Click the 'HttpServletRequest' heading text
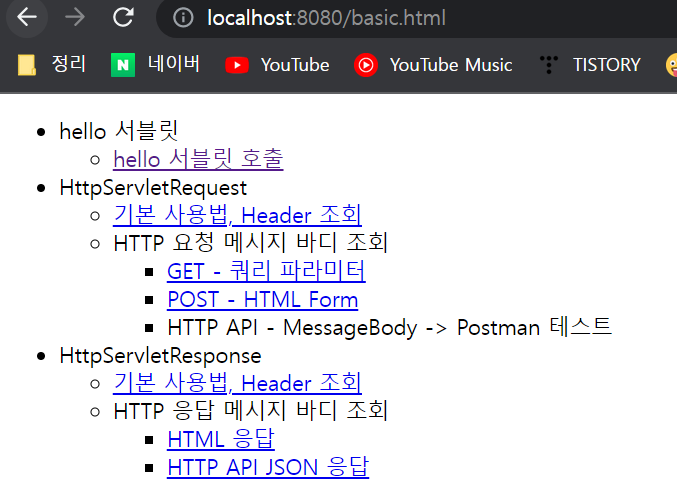The width and height of the screenshot is (677, 491). [x=153, y=188]
